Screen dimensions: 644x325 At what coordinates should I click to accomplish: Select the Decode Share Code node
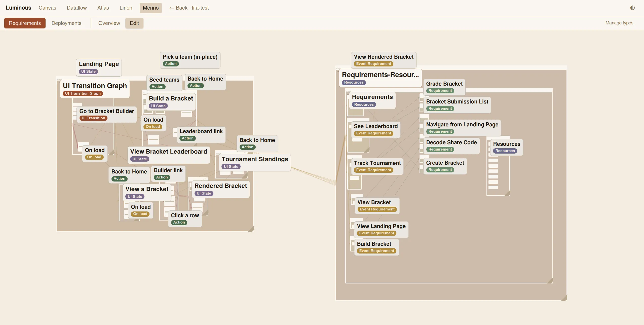[451, 146]
